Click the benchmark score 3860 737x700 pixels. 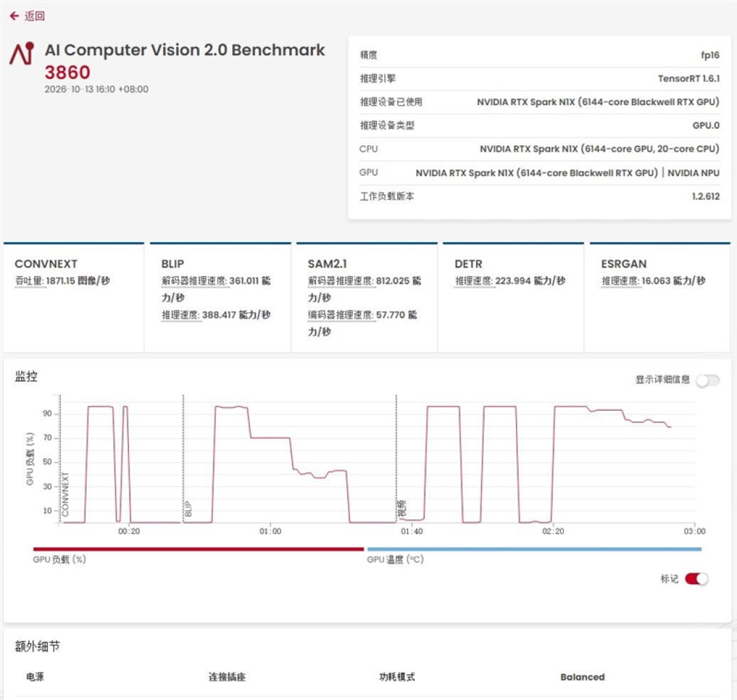pos(67,72)
